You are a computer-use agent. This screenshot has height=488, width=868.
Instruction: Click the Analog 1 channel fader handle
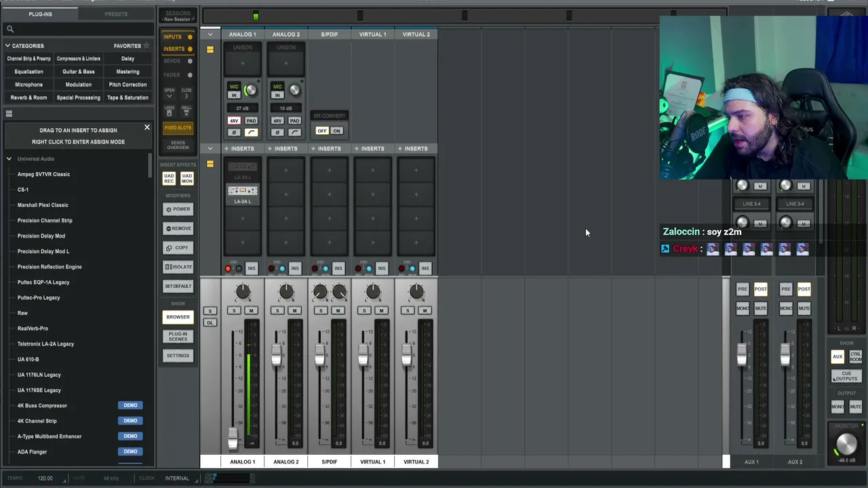click(233, 438)
